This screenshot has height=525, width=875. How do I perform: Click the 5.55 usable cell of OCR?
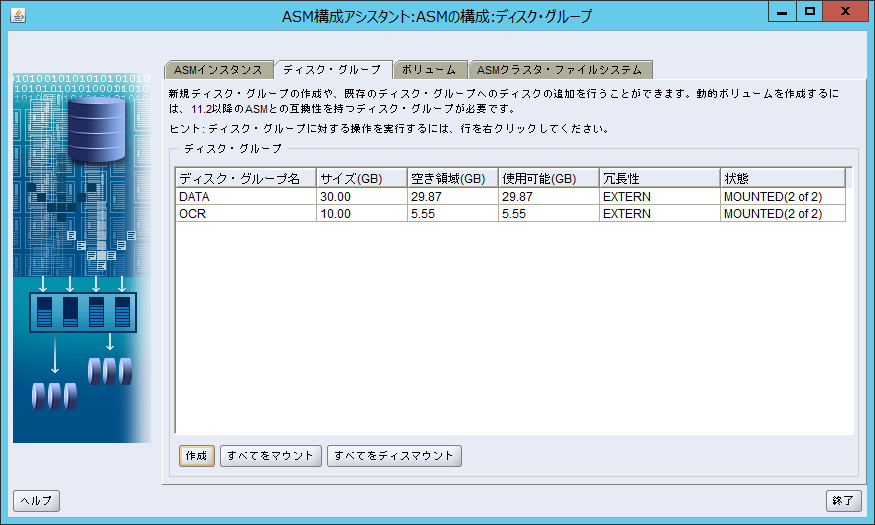(549, 214)
